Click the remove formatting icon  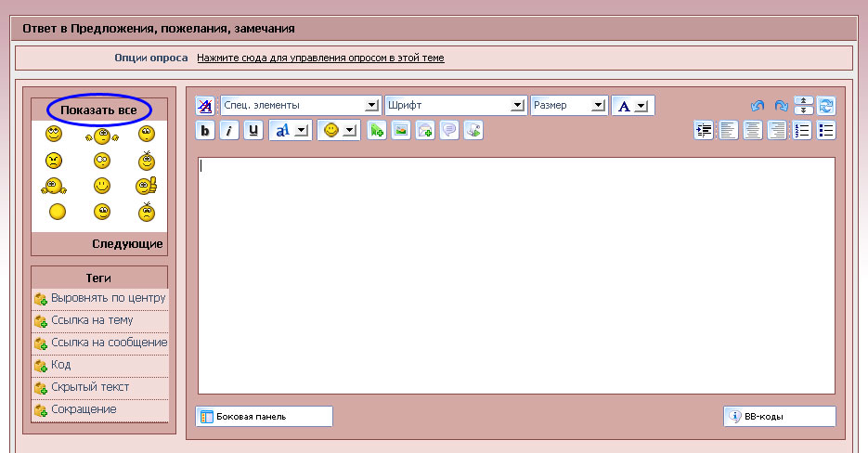(x=205, y=106)
